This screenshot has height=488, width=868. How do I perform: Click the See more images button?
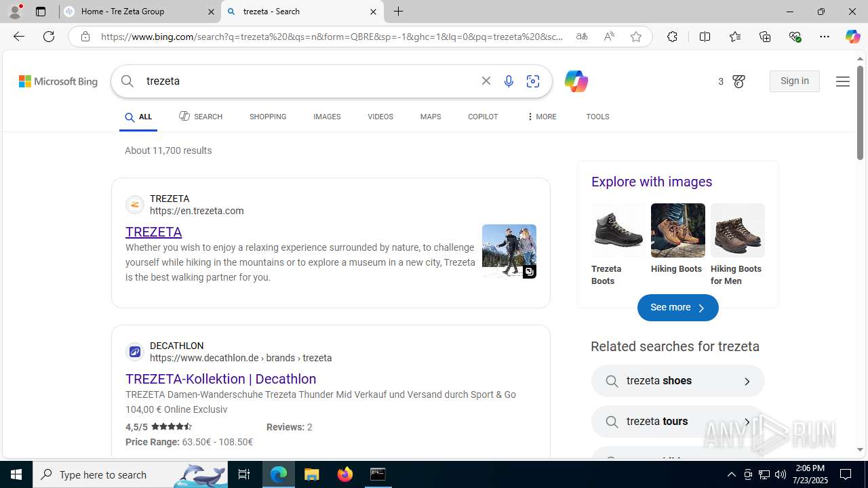pos(678,308)
